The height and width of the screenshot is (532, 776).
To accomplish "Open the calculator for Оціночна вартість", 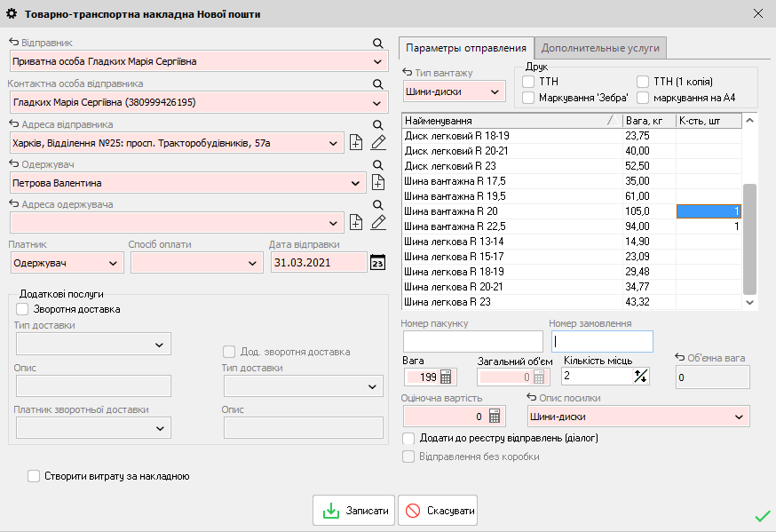I will pyautogui.click(x=495, y=416).
